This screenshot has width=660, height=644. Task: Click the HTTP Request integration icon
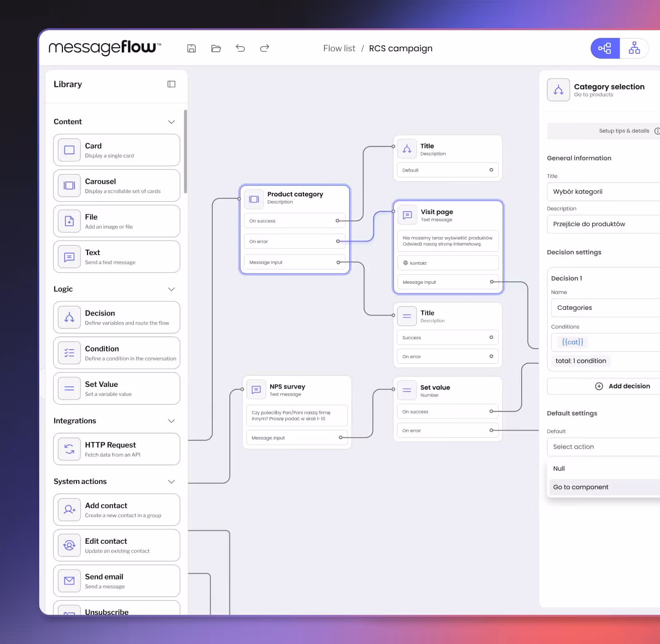69,449
